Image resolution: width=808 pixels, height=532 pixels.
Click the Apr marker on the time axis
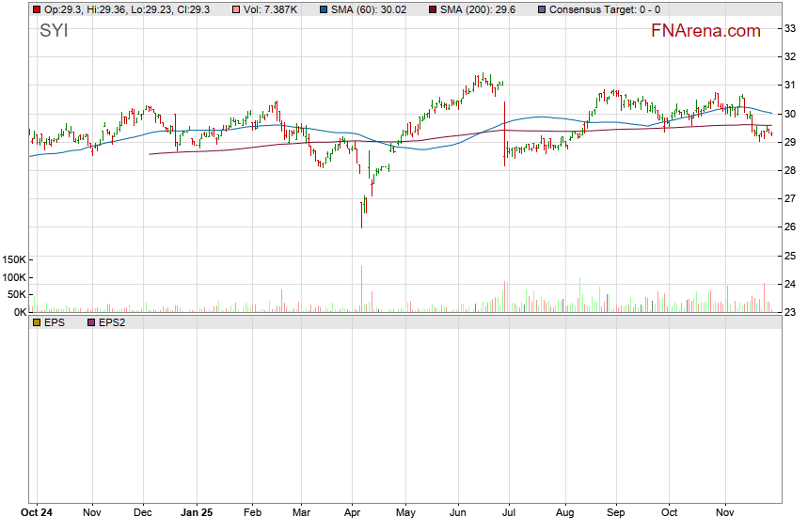point(353,513)
